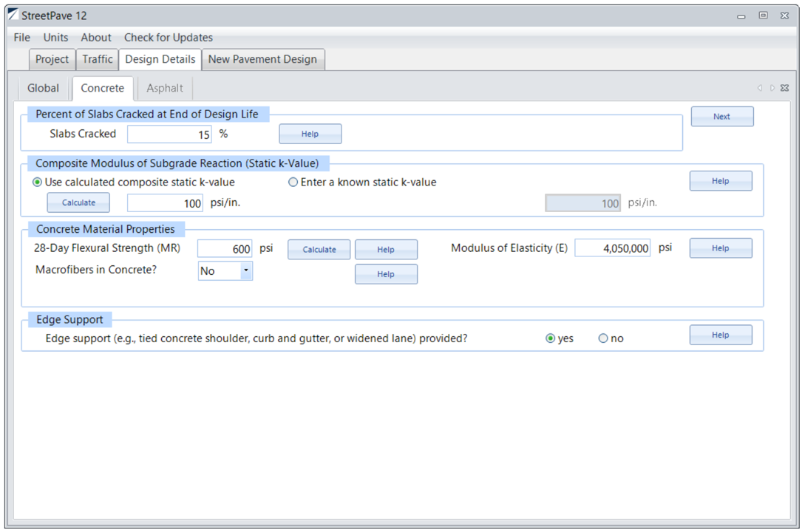Open the Units menu
802x532 pixels.
(x=55, y=38)
